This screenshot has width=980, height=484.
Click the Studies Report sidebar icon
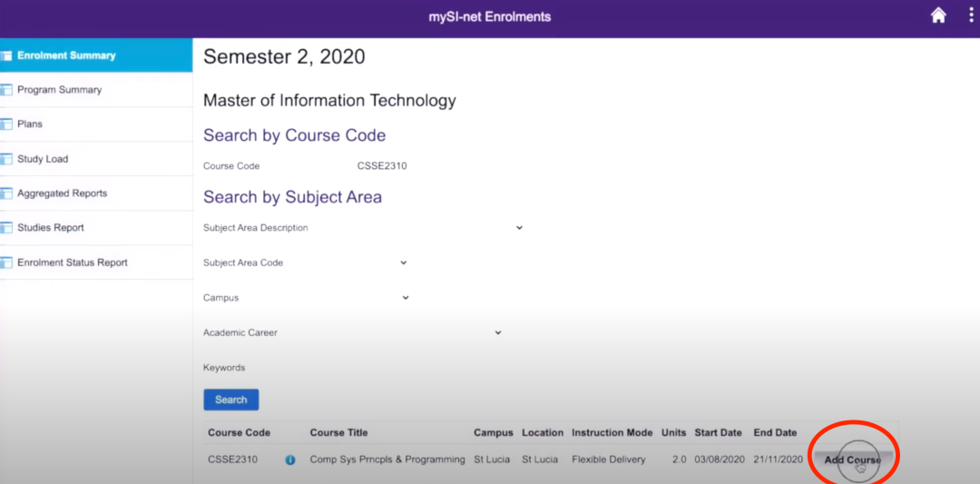tap(6, 228)
